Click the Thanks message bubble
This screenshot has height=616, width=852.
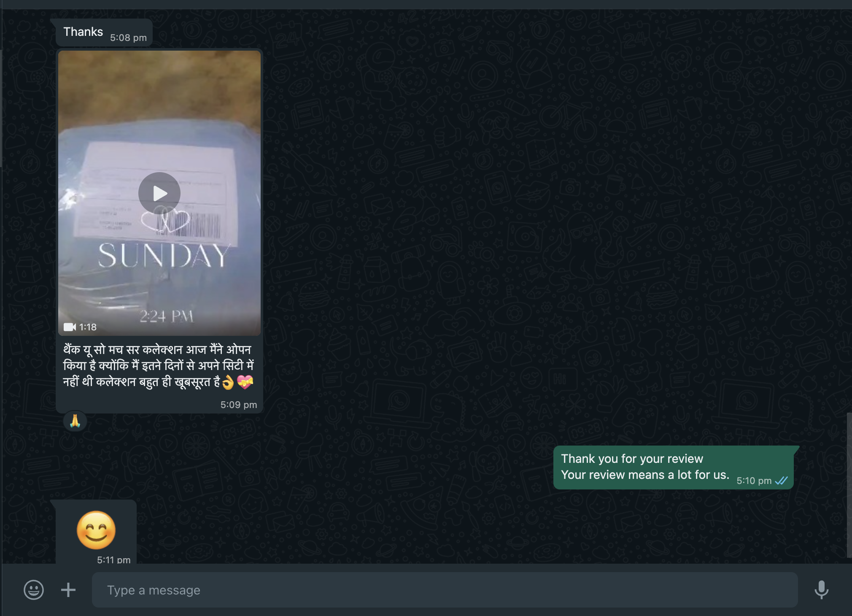[84, 32]
